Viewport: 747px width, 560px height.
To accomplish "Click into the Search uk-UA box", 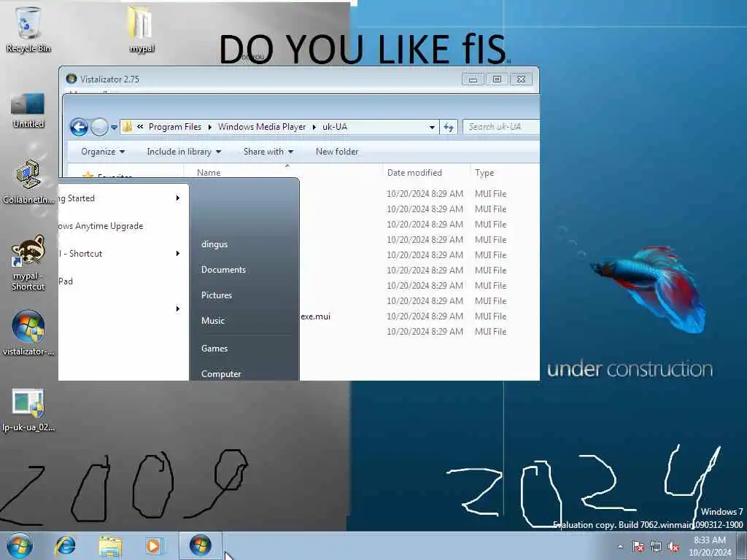I will (501, 127).
